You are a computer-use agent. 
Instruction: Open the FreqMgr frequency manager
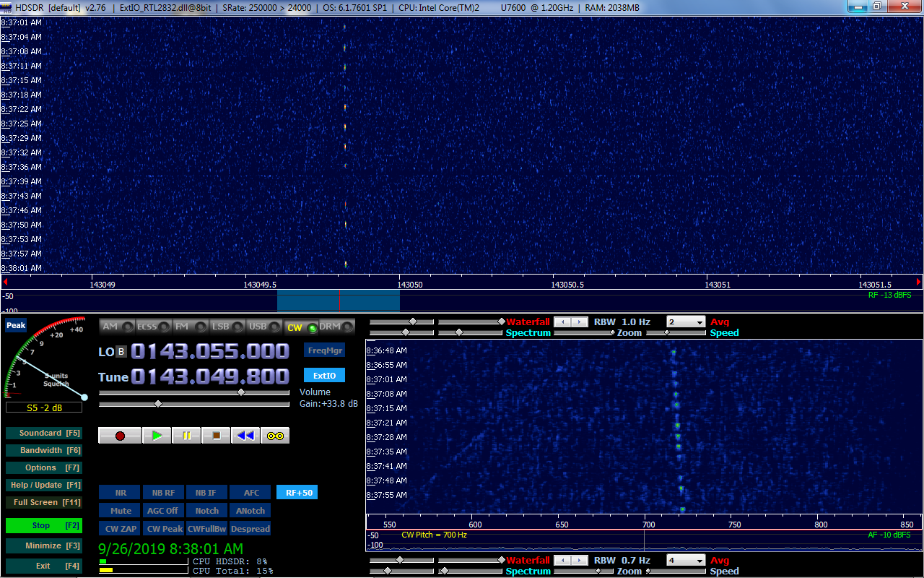[324, 350]
